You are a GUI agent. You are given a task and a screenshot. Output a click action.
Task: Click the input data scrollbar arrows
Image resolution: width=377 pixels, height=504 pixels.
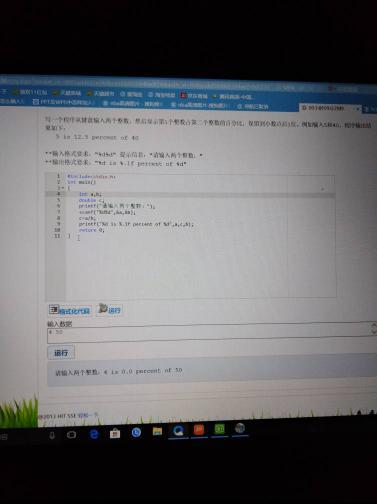[x=373, y=328]
